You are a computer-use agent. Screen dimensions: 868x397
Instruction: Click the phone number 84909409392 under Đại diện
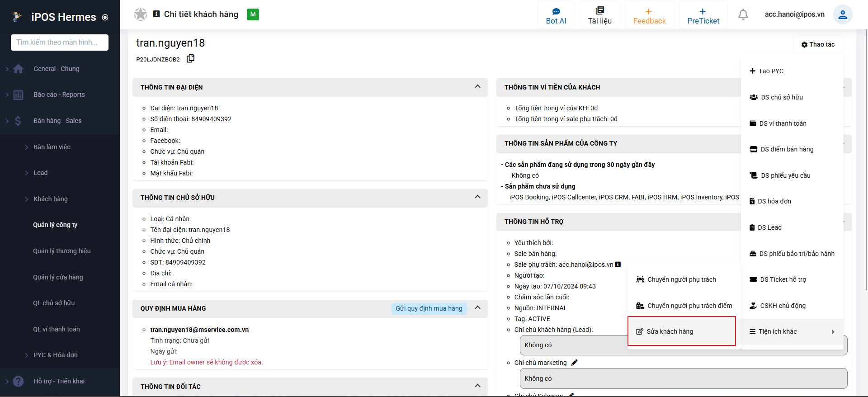(x=211, y=119)
